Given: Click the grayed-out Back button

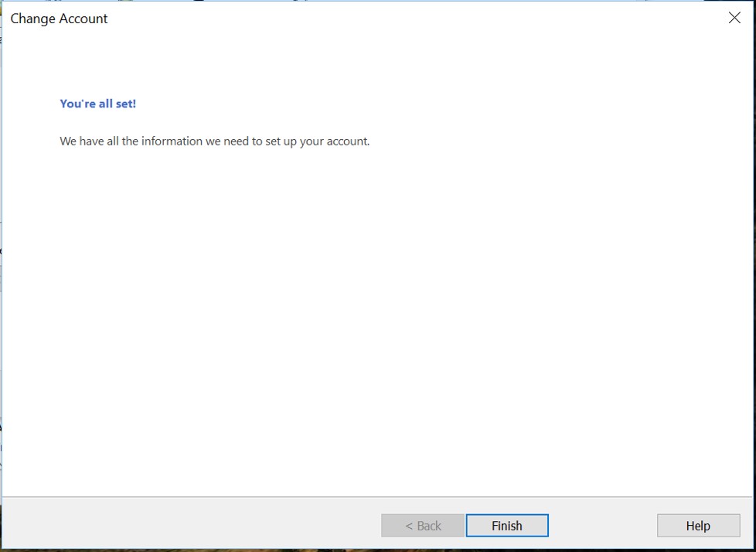Looking at the screenshot, I should point(422,526).
